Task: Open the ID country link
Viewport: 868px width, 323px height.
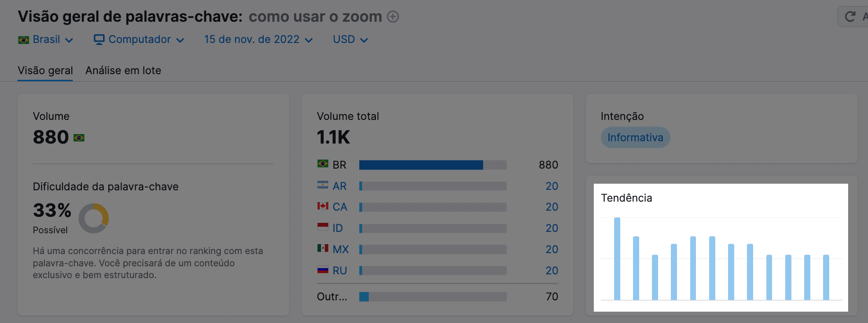Action: tap(338, 228)
